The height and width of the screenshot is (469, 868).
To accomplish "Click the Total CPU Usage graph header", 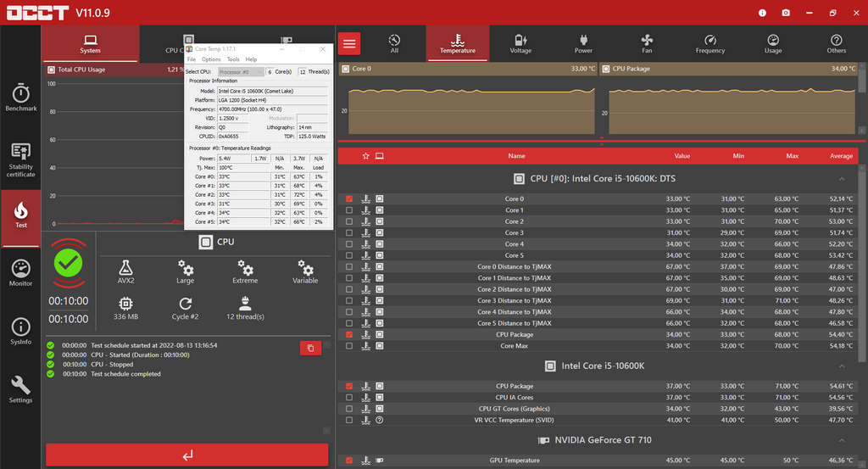I will coord(114,70).
